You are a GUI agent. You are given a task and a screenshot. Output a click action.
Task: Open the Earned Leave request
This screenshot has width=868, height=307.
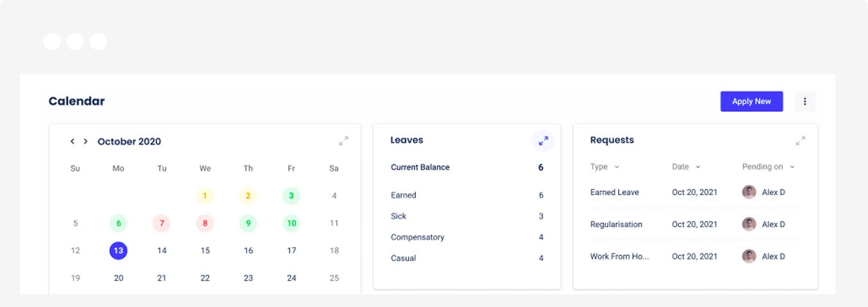696,192
